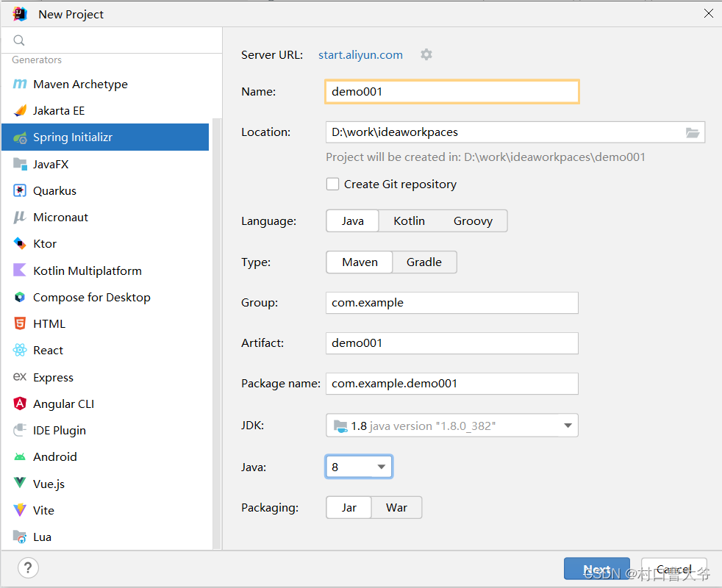Open help with question mark button

point(28,567)
